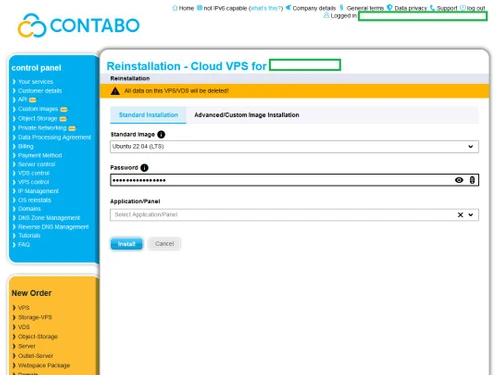500x375 pixels.
Task: Clear the Application/Panel selection with X
Action: (x=460, y=215)
